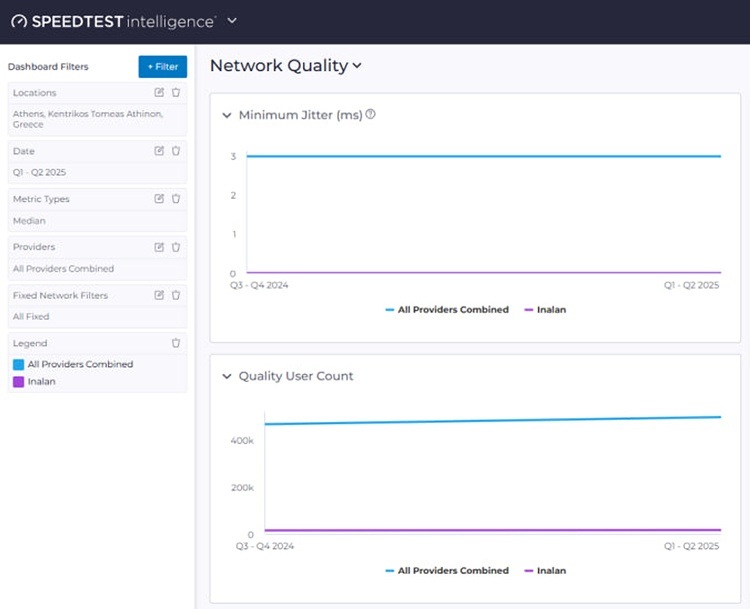Click the purple Inalan legend swatch

[19, 382]
